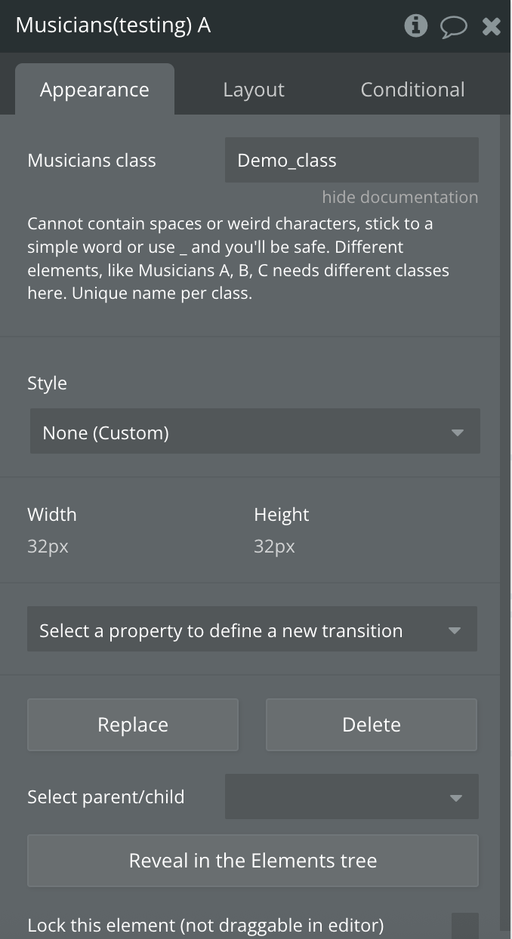
Task: Open the element info reference icon
Action: 416,26
